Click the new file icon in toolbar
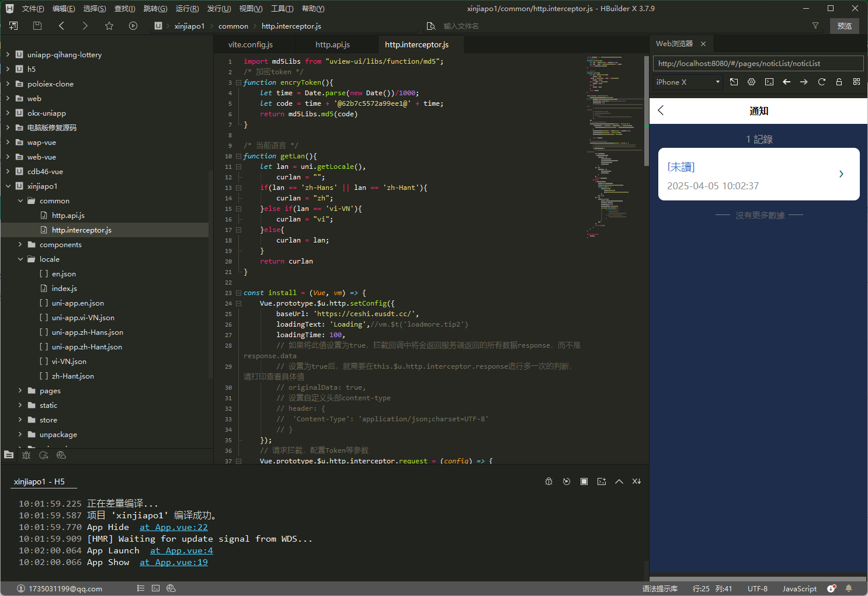868x596 pixels. click(x=13, y=26)
